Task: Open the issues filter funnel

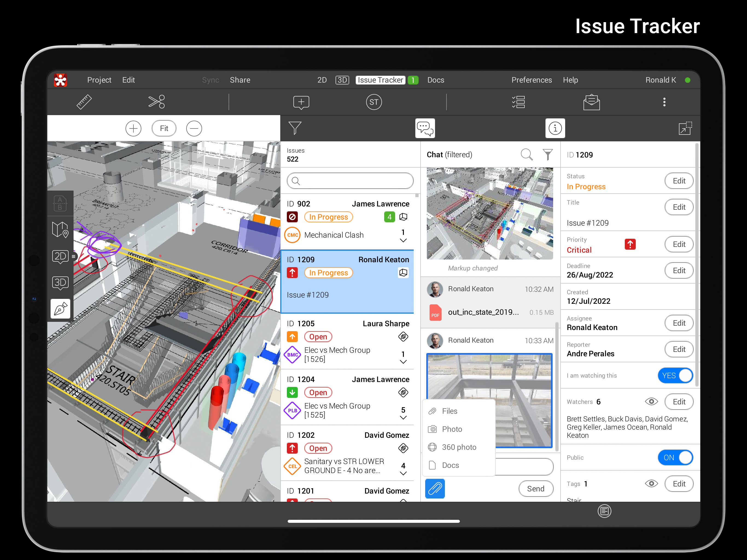Action: [295, 128]
